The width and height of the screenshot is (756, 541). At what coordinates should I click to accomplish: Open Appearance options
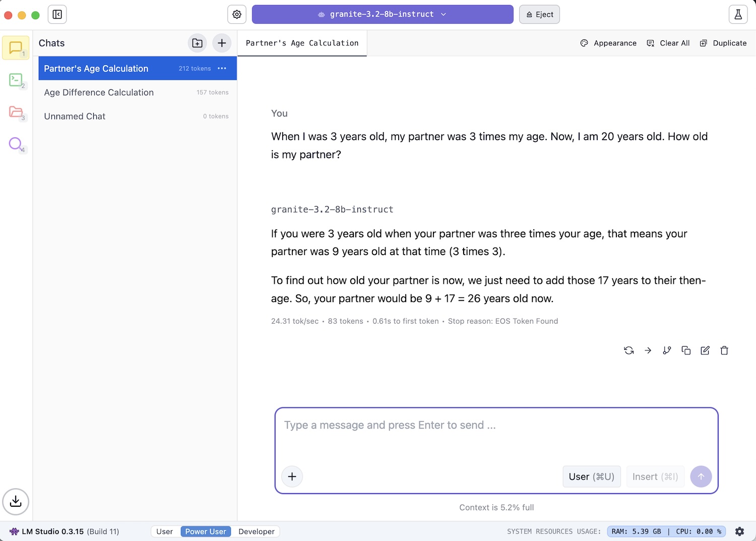pyautogui.click(x=608, y=43)
